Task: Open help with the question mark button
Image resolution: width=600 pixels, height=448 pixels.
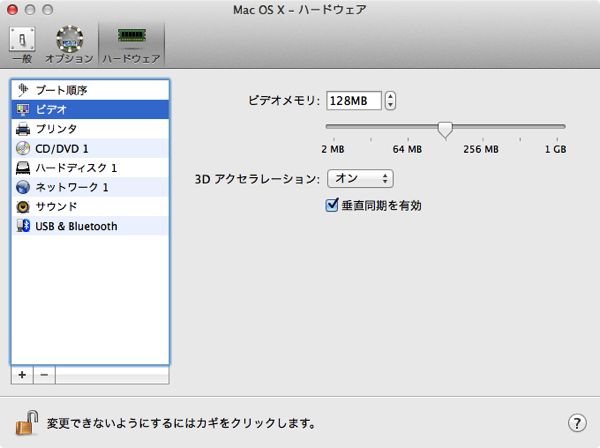Action: click(577, 423)
